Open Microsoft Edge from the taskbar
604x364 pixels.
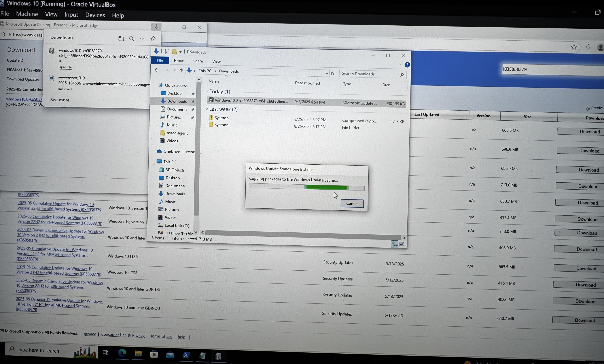[x=122, y=353]
